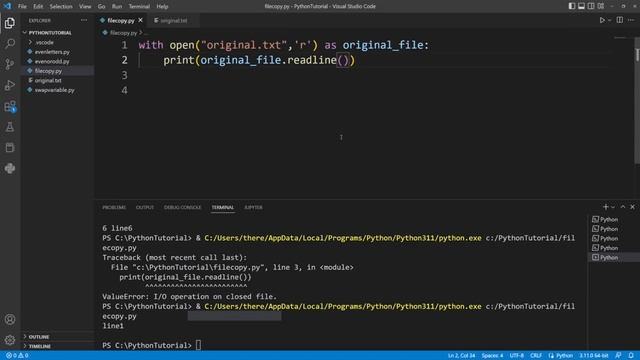Image resolution: width=640 pixels, height=360 pixels.
Task: Change indentation via Spaces: 4
Action: (x=492, y=356)
